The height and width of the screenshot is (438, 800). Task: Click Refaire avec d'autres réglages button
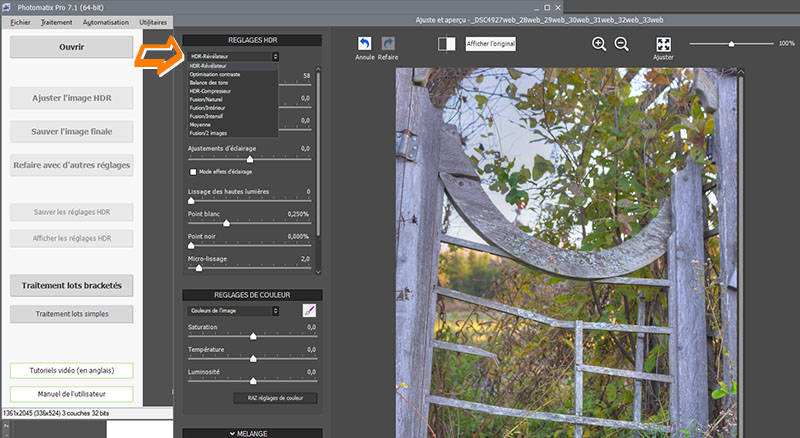(x=71, y=165)
